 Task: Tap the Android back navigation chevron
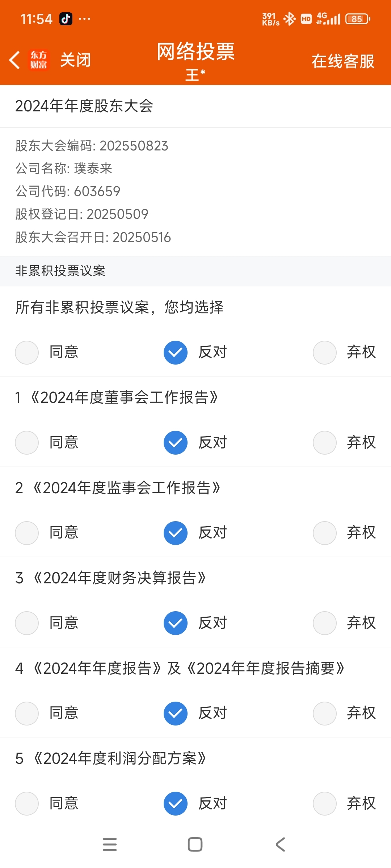coord(281,844)
